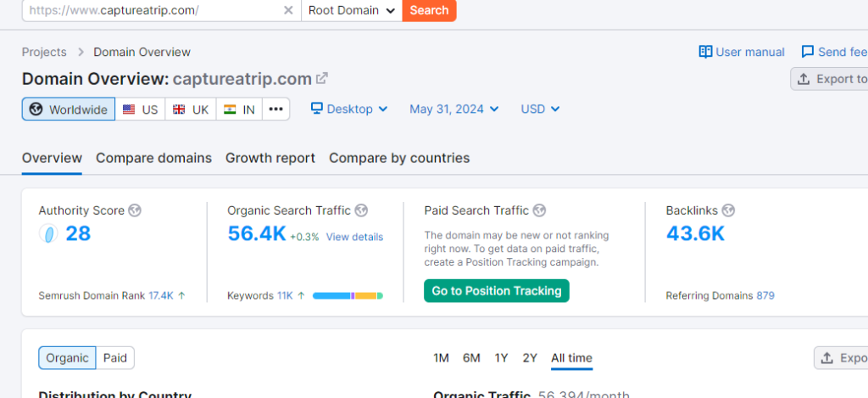This screenshot has height=398, width=868.
Task: Select the US database
Action: 140,109
